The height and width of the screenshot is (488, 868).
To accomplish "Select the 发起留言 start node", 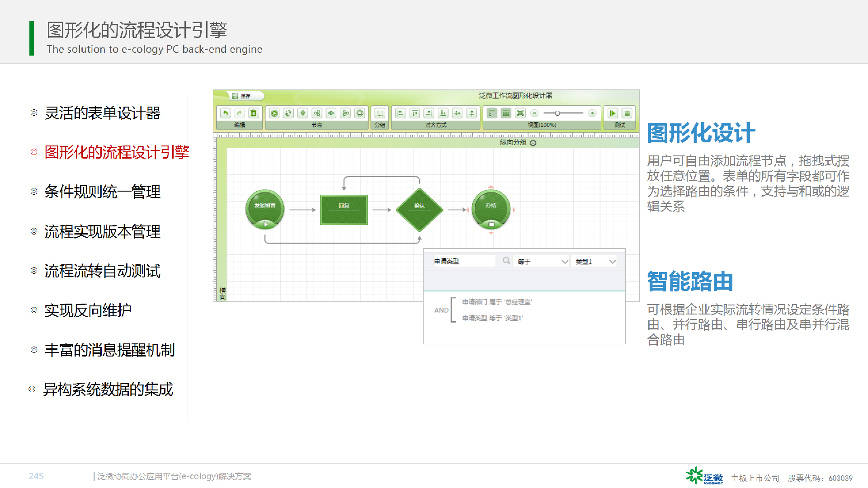I will pyautogui.click(x=265, y=209).
